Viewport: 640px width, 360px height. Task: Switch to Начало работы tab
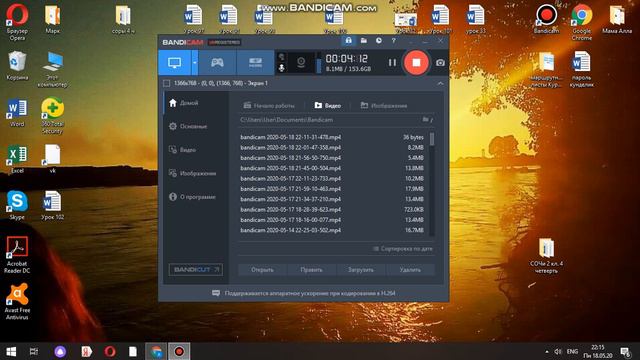coord(269,106)
